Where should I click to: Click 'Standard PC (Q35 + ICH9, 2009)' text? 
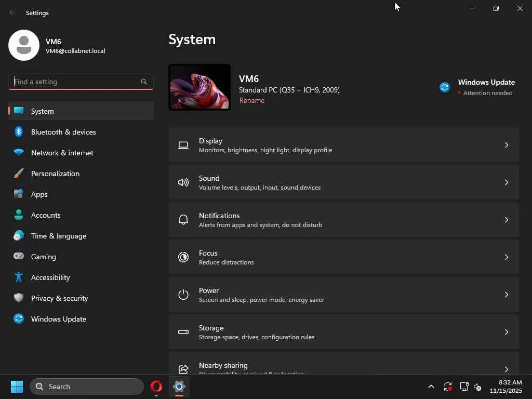pyautogui.click(x=289, y=90)
